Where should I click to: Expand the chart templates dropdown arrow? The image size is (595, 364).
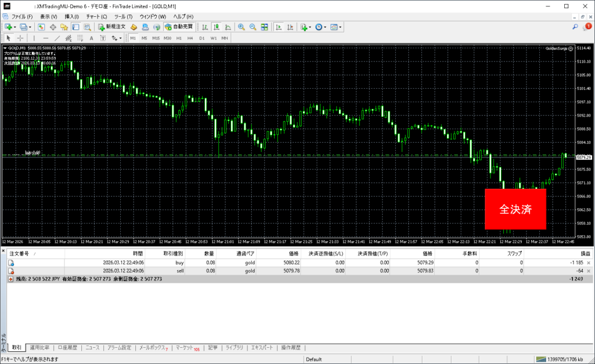pyautogui.click(x=340, y=27)
